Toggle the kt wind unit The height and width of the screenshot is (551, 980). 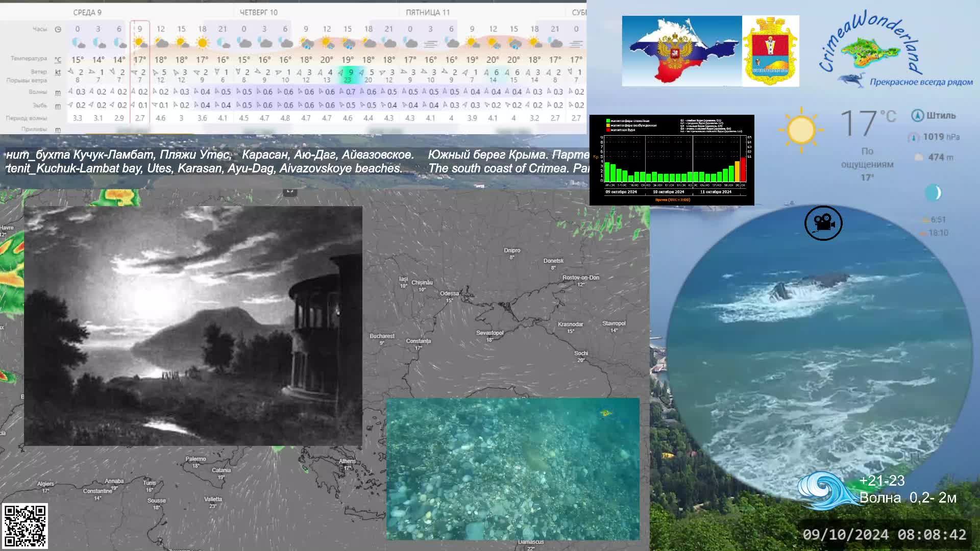point(58,72)
